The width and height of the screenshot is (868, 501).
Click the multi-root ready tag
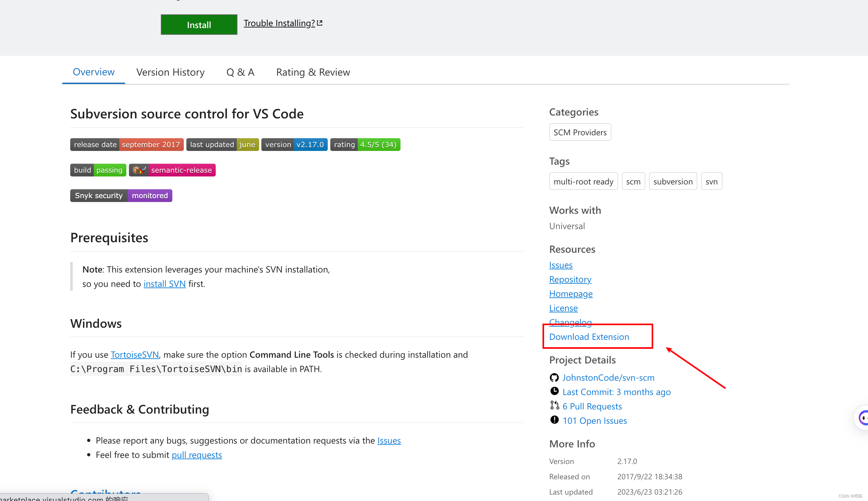click(x=583, y=181)
